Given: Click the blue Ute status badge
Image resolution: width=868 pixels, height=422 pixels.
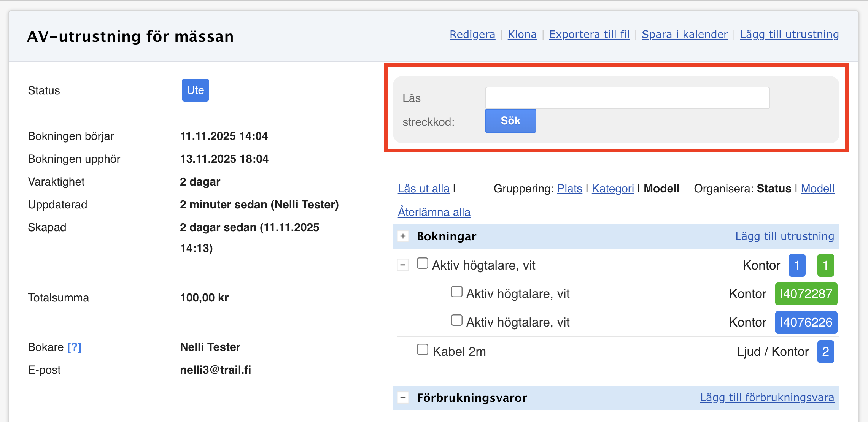Looking at the screenshot, I should pos(195,90).
